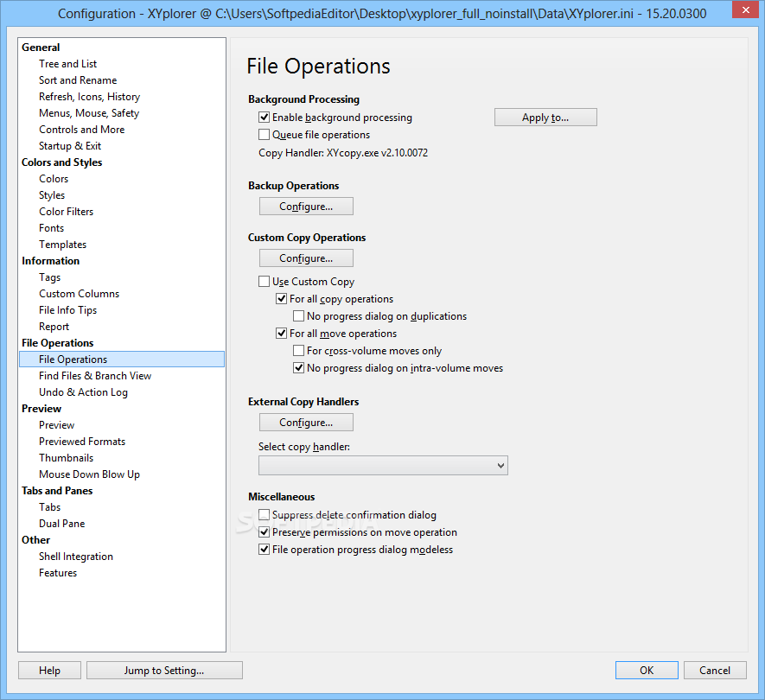Select Menus, Mouse, Safety page

tap(89, 113)
